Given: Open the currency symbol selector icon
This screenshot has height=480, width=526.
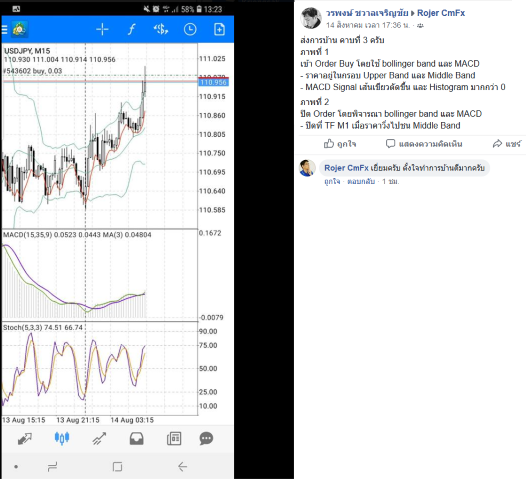Looking at the screenshot, I should click(161, 30).
